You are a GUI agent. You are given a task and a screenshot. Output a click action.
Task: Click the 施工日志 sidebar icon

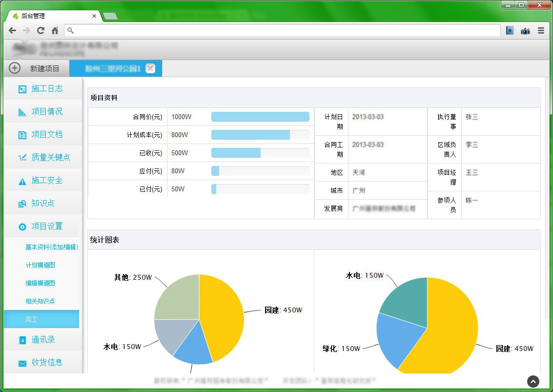pyautogui.click(x=22, y=89)
